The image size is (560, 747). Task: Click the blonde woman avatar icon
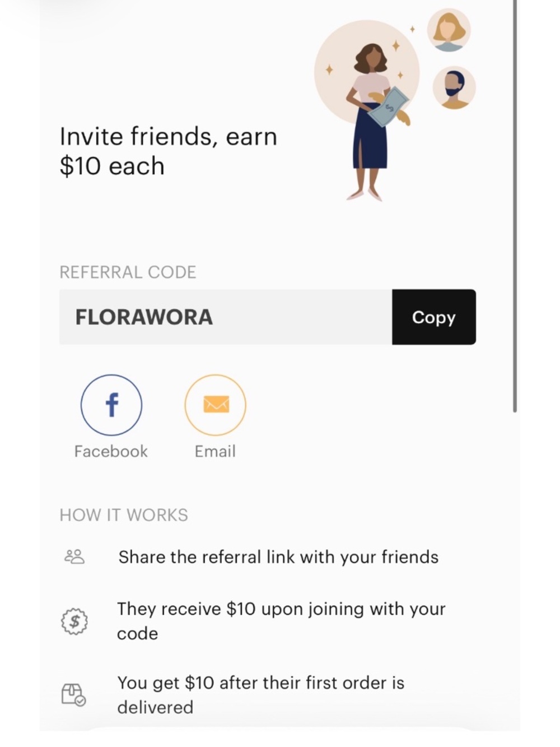[x=449, y=30]
